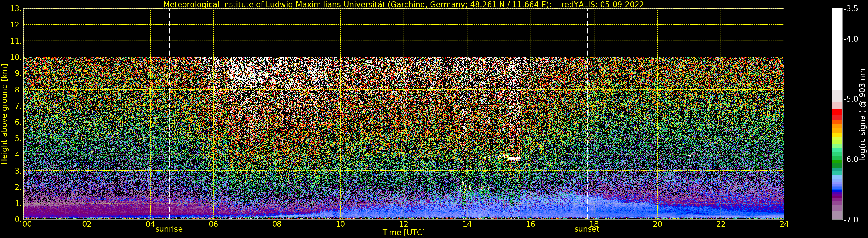This screenshot has width=868, height=238.
Task: Click the '20' tick on the time axis
Action: (657, 224)
